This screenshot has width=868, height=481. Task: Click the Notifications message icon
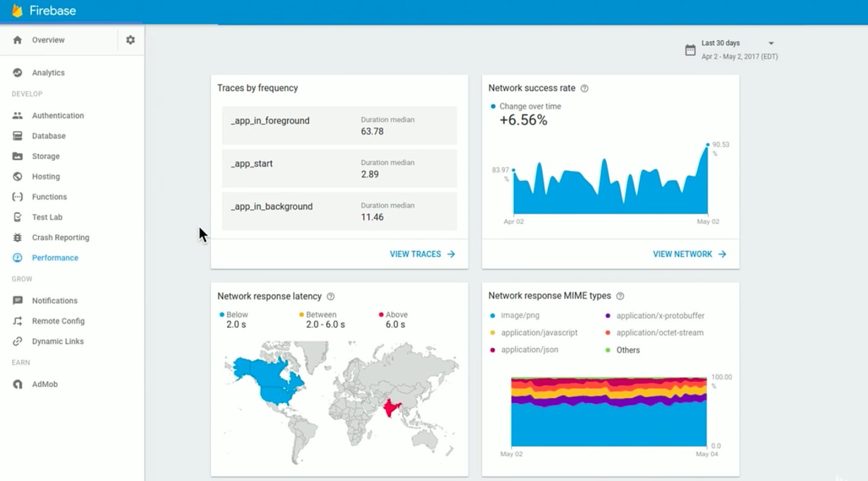(17, 301)
